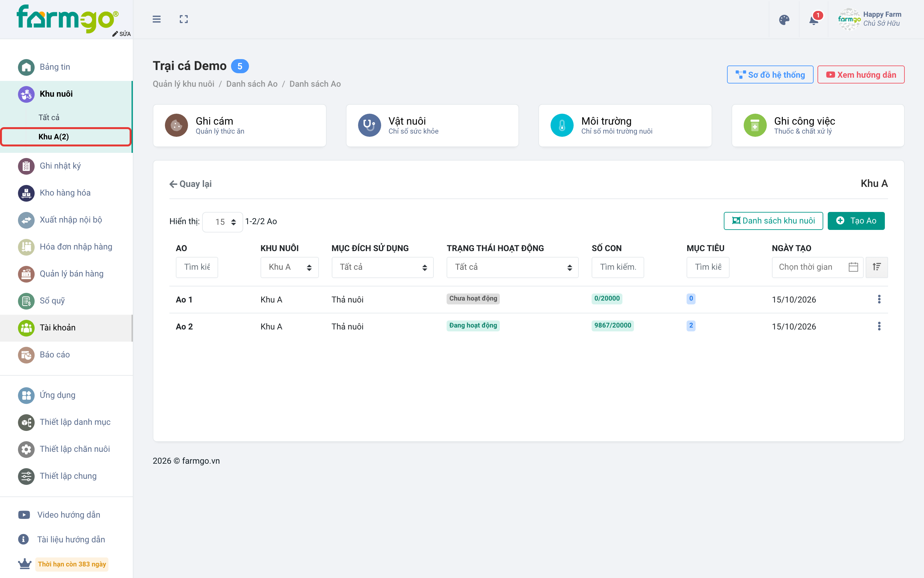The image size is (924, 578).
Task: Click the Số con search field
Action: pyautogui.click(x=618, y=267)
